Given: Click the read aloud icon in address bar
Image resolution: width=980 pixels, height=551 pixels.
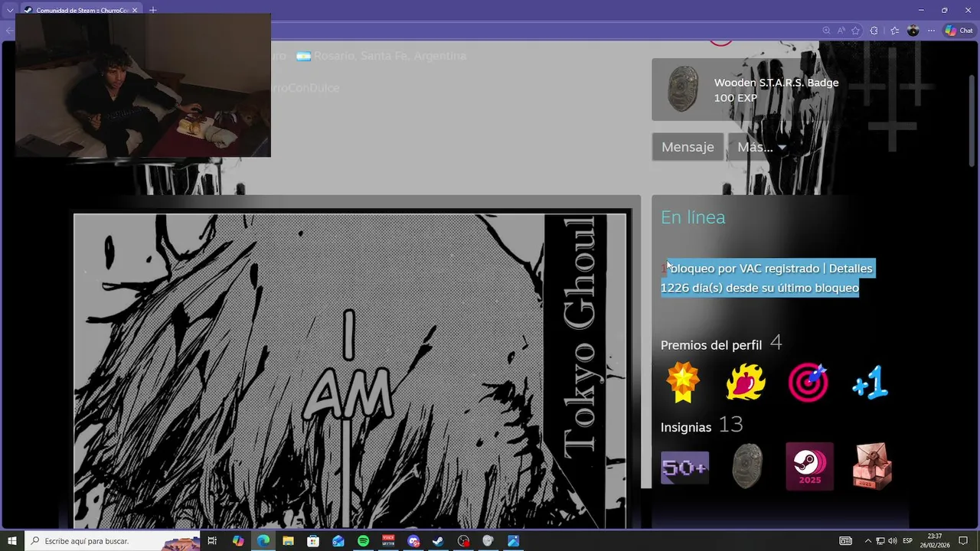Looking at the screenshot, I should tap(841, 31).
